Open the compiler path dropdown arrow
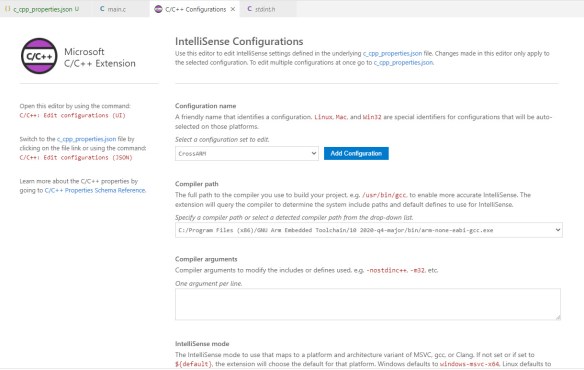This screenshot has width=584, height=370. [558, 230]
